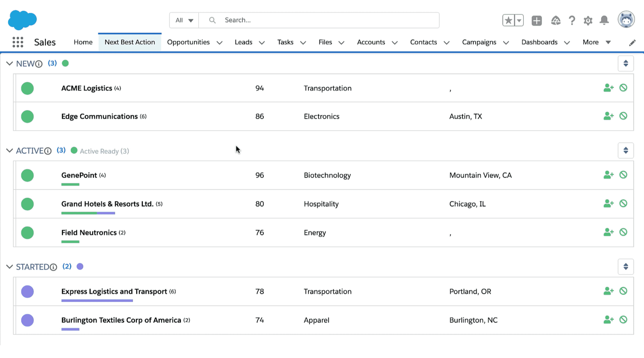Collapse the STARTED section chevron
This screenshot has width=644, height=358.
click(x=10, y=267)
